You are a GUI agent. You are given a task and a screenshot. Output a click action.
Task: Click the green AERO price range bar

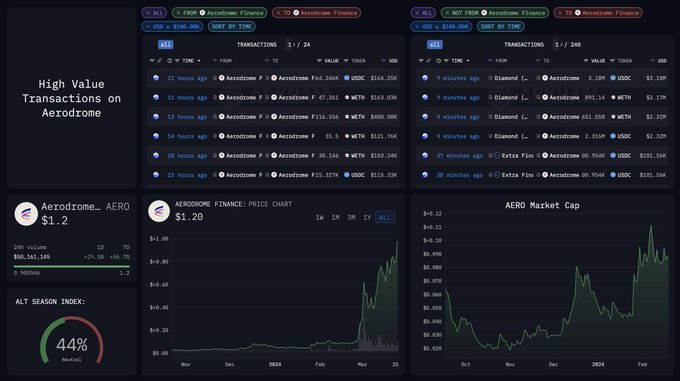72,267
